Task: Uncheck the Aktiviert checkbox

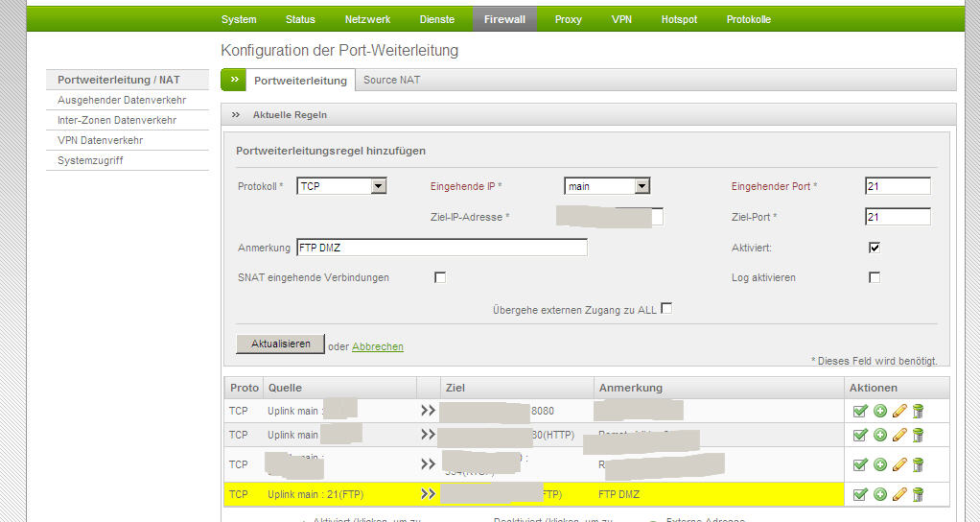Action: click(x=875, y=248)
